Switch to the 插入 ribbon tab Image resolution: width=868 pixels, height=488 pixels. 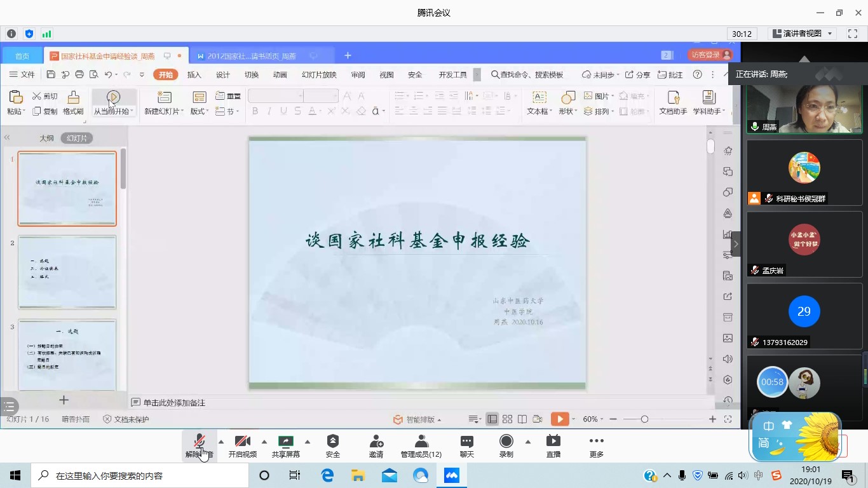[194, 75]
